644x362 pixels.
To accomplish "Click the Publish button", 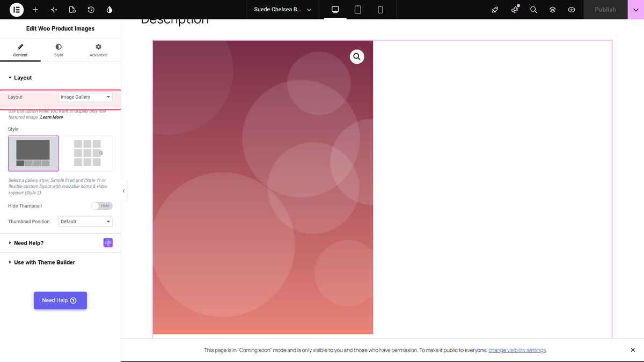I will [x=605, y=10].
